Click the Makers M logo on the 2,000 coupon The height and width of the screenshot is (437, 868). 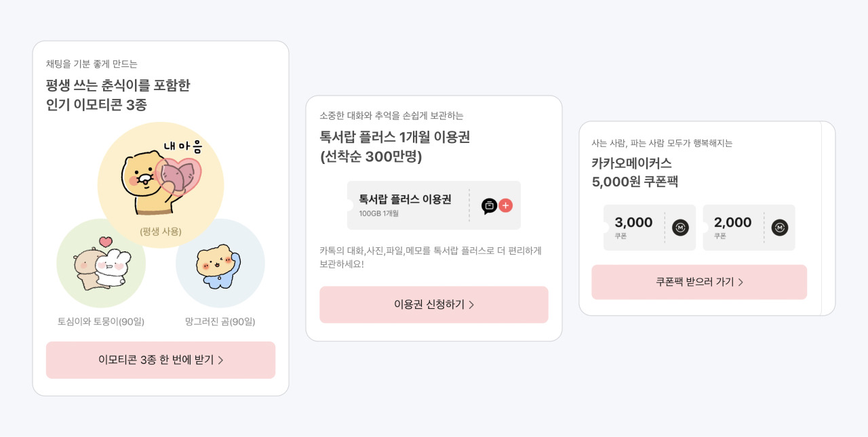click(x=779, y=228)
